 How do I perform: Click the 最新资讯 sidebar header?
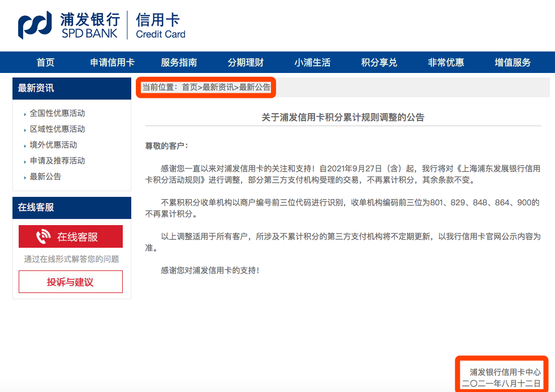(72, 88)
